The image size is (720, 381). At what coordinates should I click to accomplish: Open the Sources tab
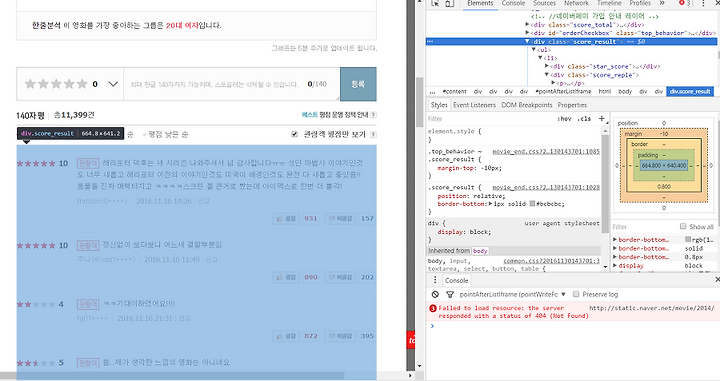coord(544,3)
